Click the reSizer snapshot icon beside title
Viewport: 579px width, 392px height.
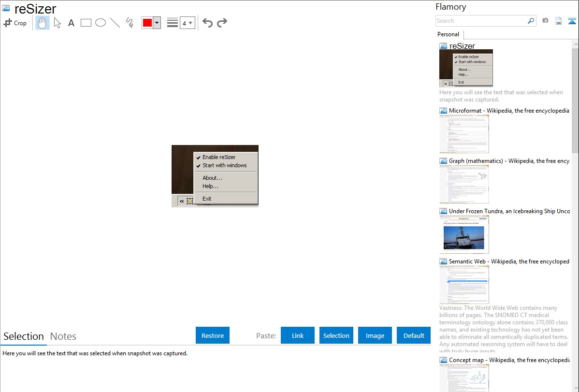point(6,8)
